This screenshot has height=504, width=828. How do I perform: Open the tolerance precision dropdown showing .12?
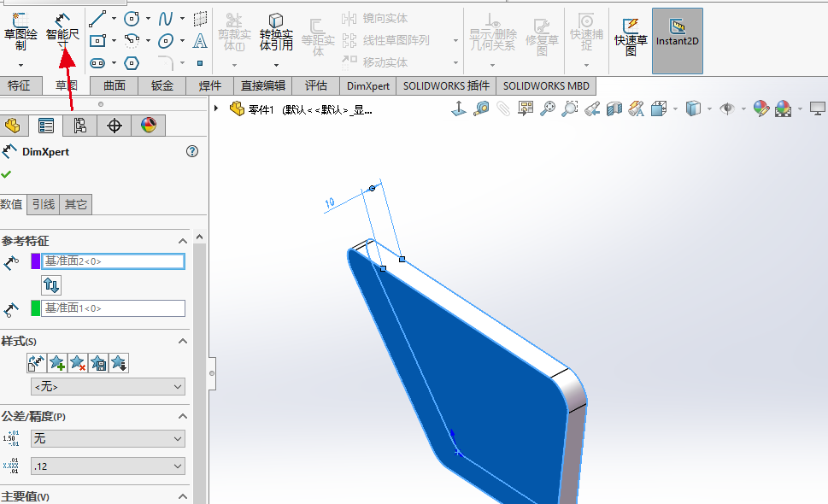pos(107,466)
